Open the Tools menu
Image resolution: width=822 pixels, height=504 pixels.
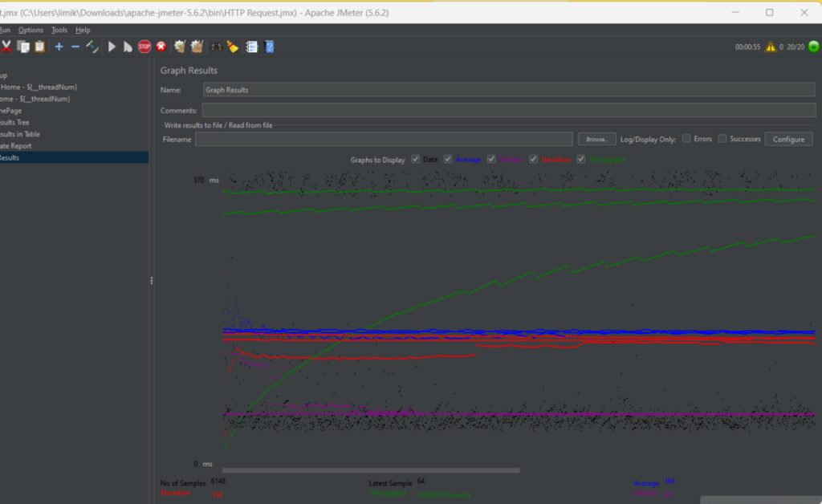pos(59,30)
